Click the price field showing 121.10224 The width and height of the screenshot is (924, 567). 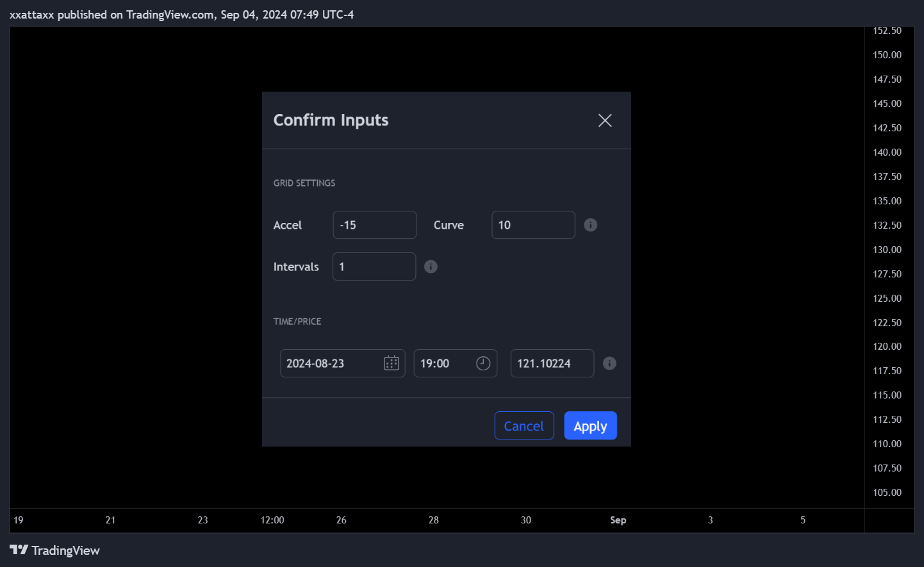click(x=552, y=363)
